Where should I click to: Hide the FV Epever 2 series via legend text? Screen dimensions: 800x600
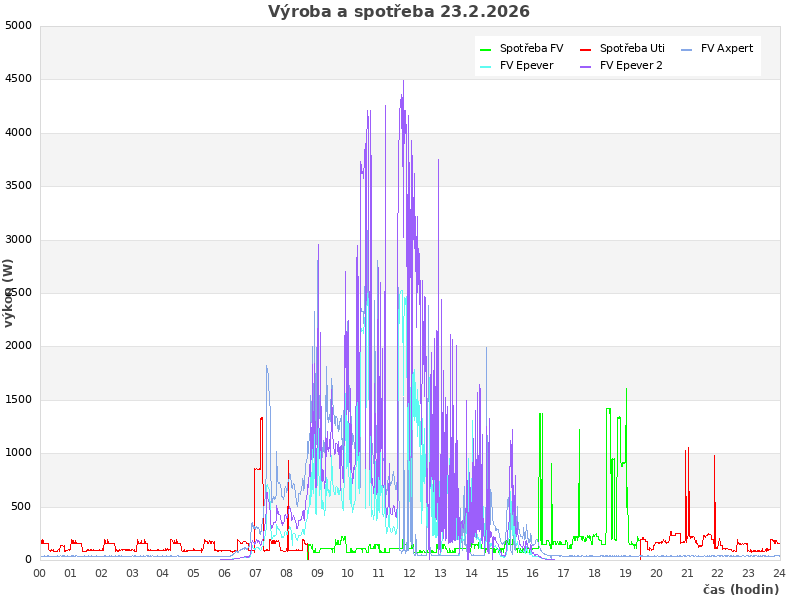tap(631, 65)
